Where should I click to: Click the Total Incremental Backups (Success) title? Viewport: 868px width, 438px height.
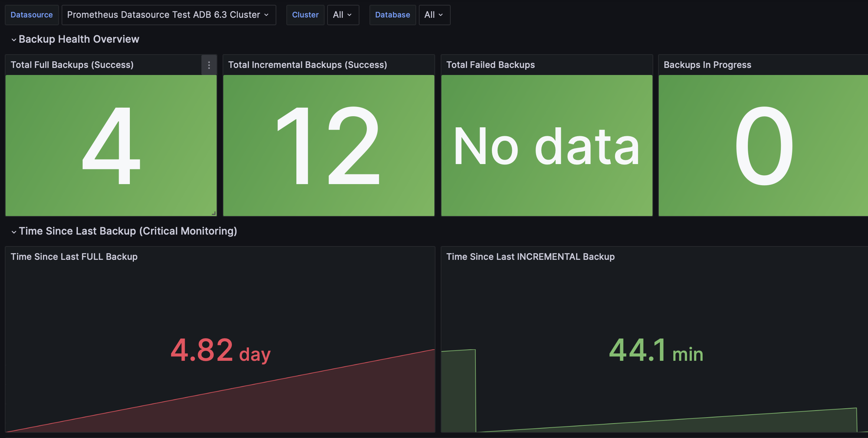(x=308, y=65)
